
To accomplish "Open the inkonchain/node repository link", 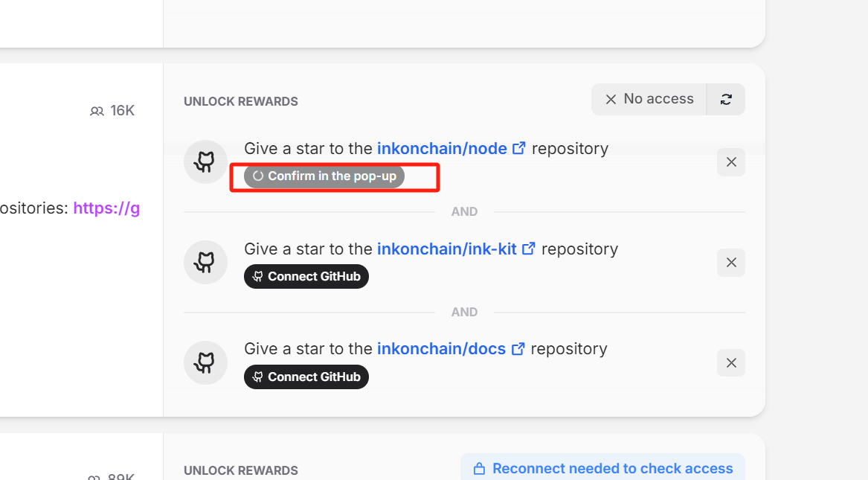I will [442, 148].
